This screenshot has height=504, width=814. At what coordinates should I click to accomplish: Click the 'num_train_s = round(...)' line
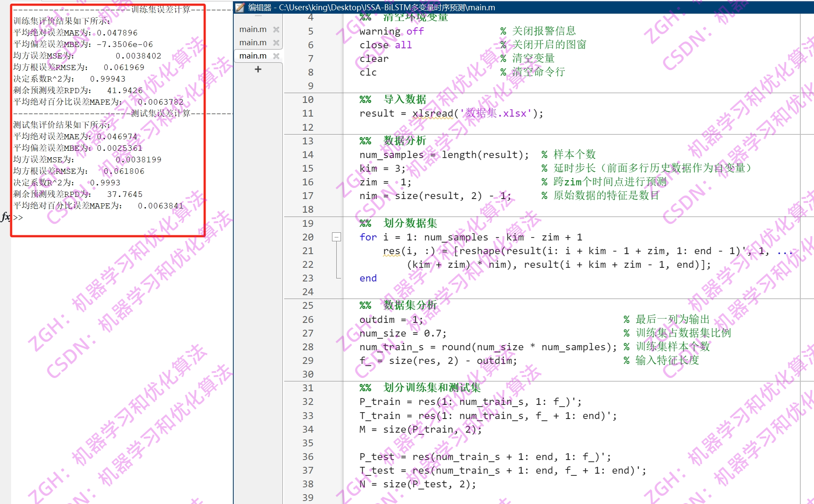[488, 347]
